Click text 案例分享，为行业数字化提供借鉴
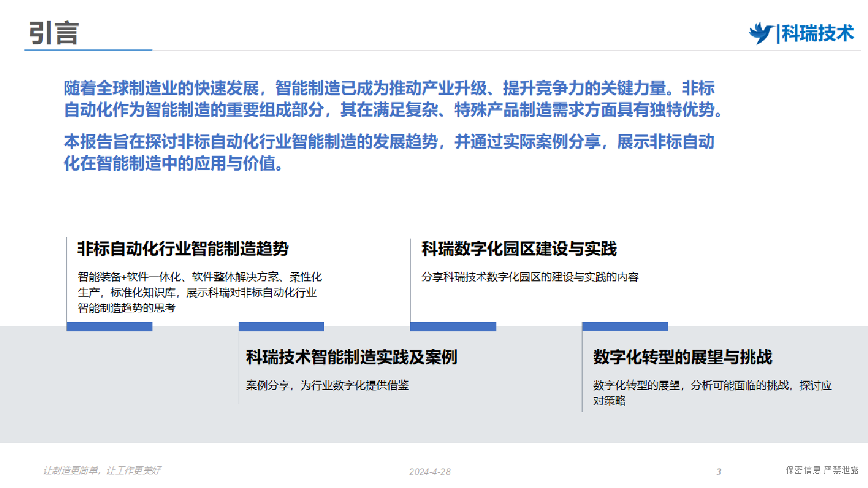 (x=328, y=386)
